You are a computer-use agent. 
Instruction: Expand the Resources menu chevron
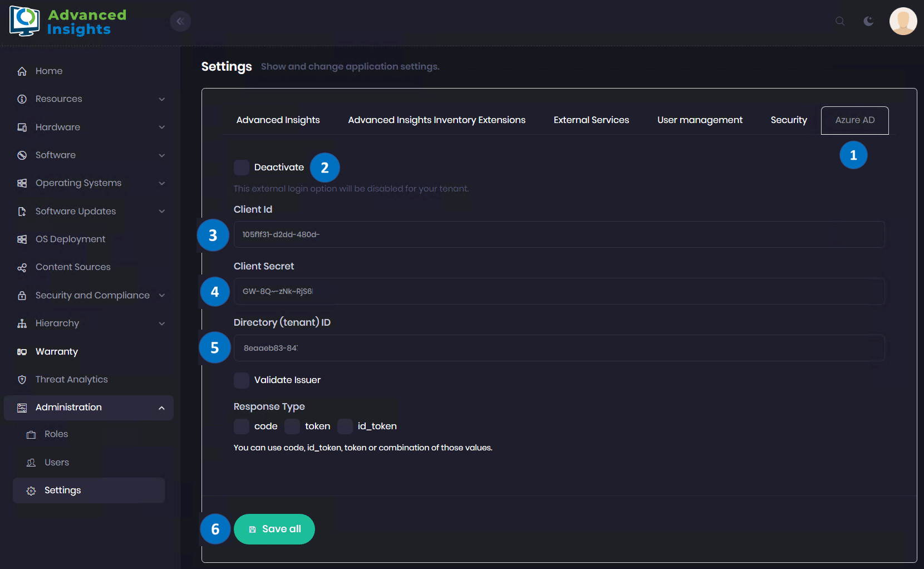[161, 99]
